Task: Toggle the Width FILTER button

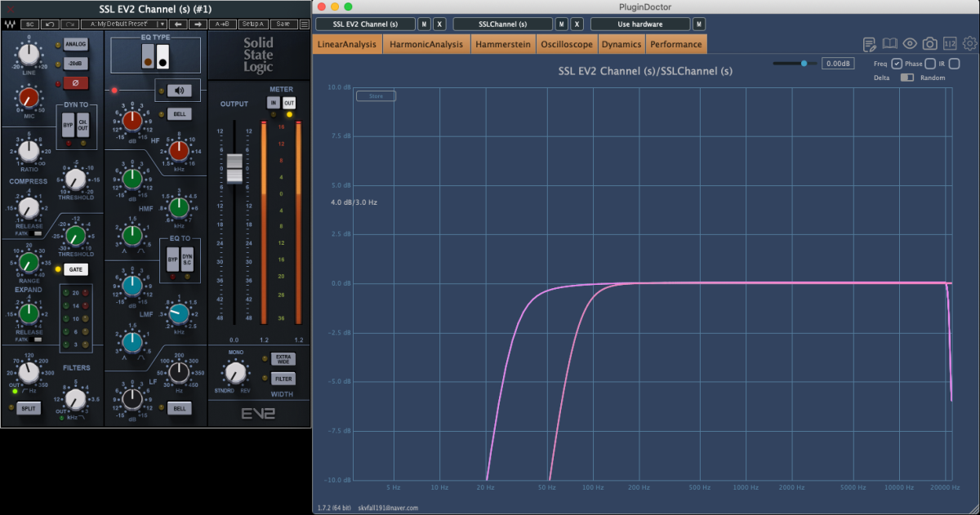Action: pos(283,379)
